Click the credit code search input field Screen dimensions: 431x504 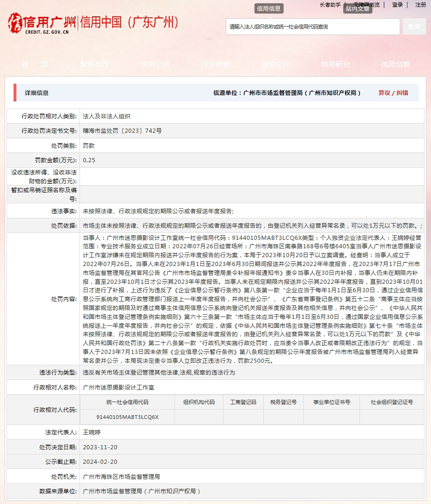[312, 27]
